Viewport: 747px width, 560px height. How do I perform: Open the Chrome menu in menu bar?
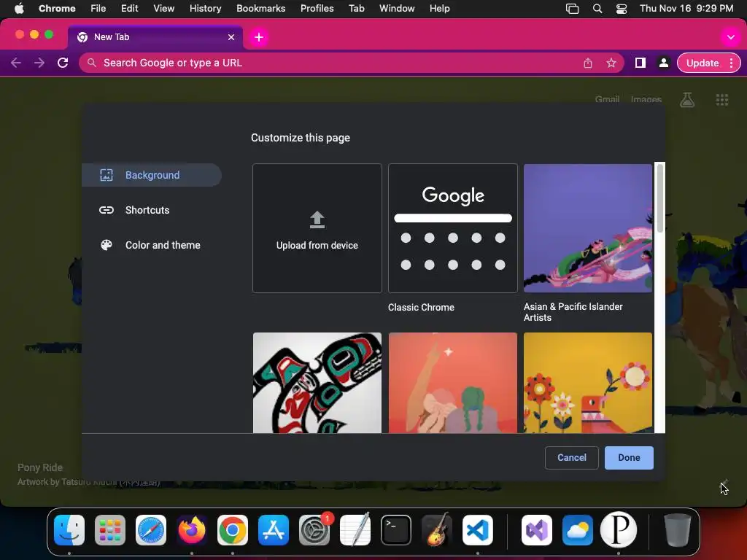[x=57, y=8]
